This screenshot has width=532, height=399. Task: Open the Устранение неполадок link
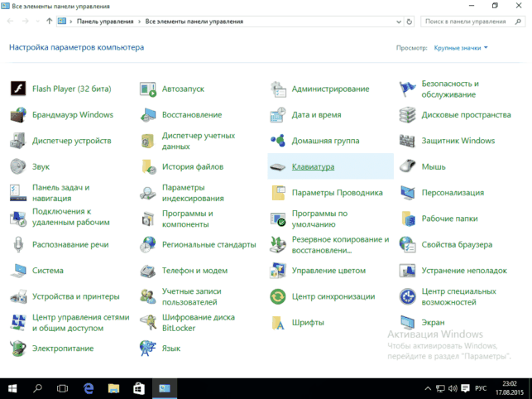[464, 271]
